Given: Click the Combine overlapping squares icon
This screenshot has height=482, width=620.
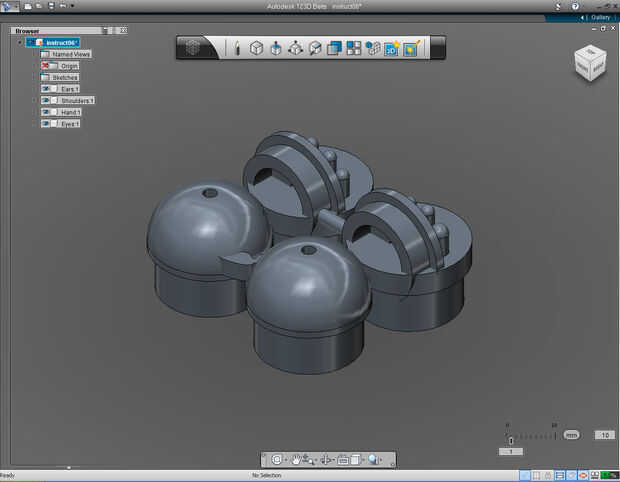Looking at the screenshot, I should click(x=335, y=47).
